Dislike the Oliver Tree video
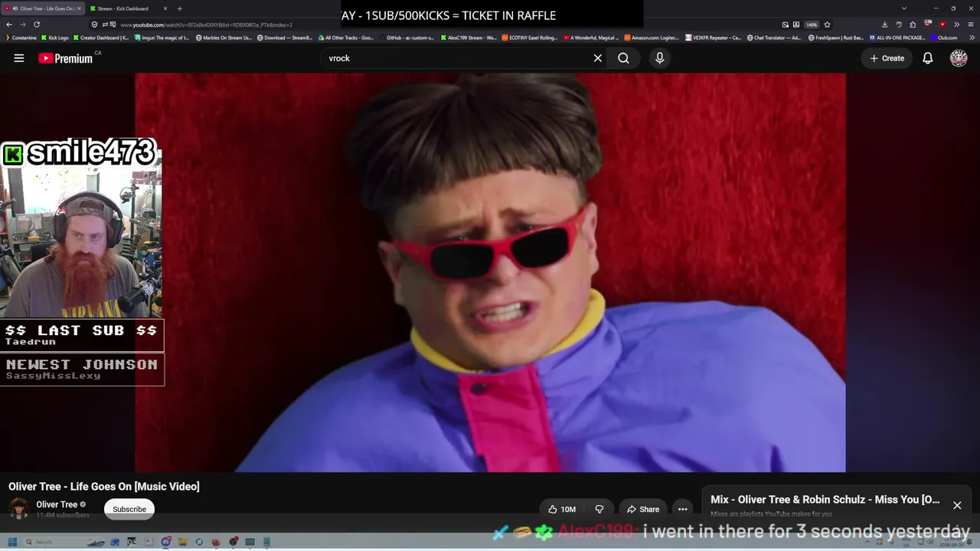This screenshot has width=980, height=551. tap(599, 509)
